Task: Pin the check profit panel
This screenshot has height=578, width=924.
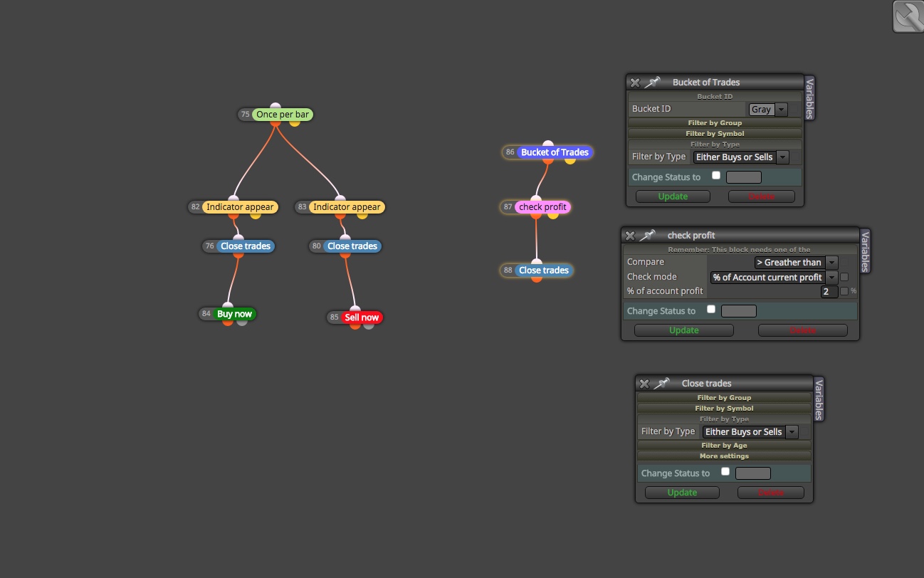Action: click(x=648, y=235)
